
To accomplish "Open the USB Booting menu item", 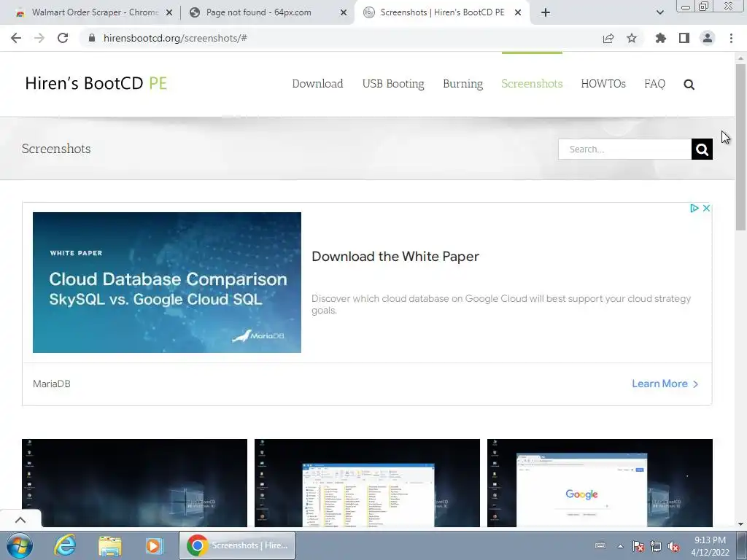I will click(x=393, y=84).
